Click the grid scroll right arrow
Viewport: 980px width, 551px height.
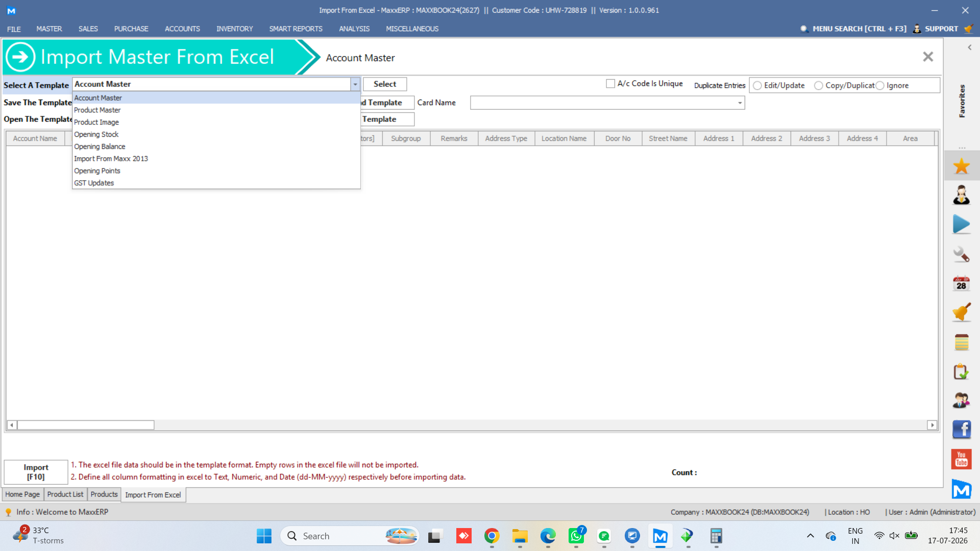tap(932, 425)
